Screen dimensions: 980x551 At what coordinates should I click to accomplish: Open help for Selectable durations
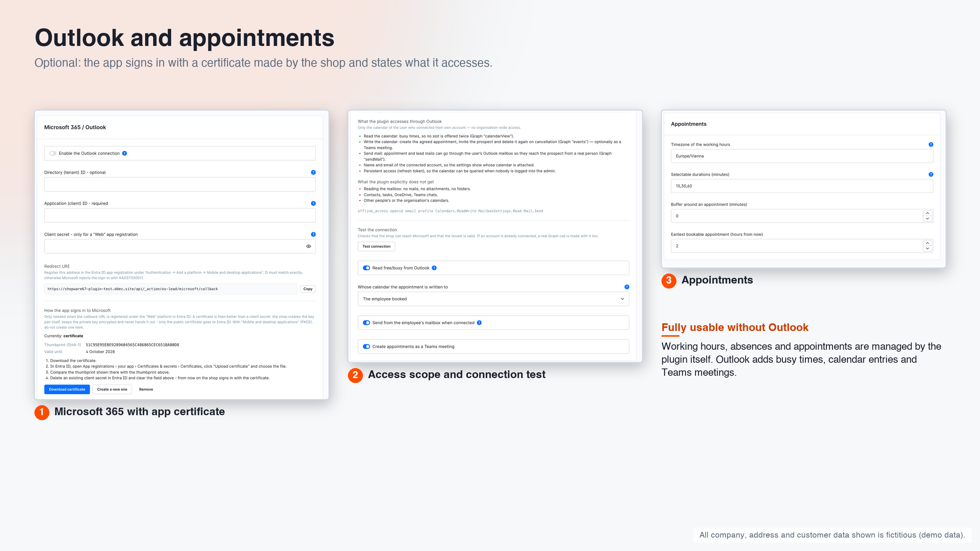931,174
